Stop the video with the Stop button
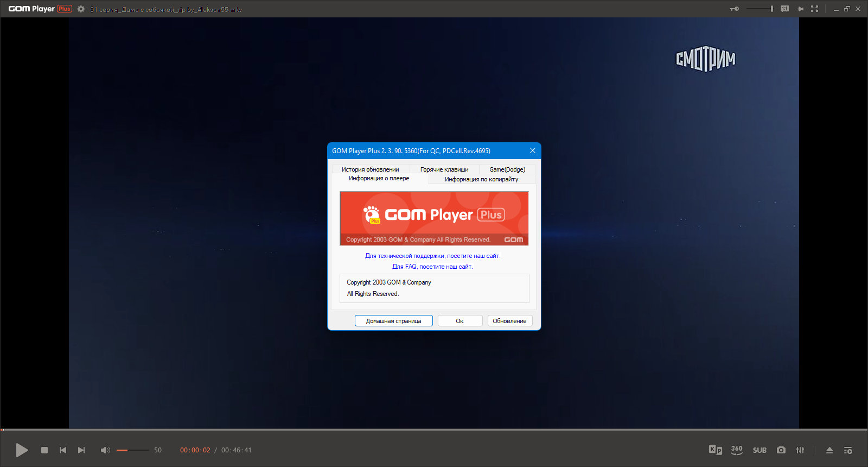 [x=44, y=450]
